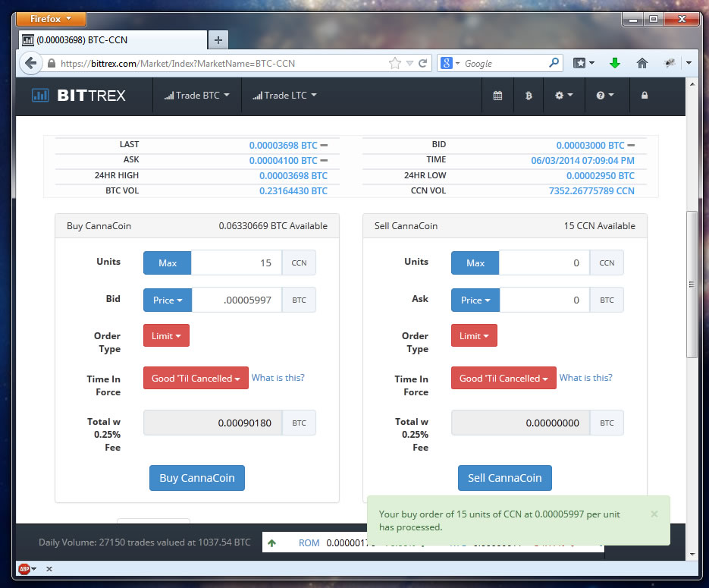
Task: Open the Bid Price dropdown
Action: pyautogui.click(x=168, y=300)
